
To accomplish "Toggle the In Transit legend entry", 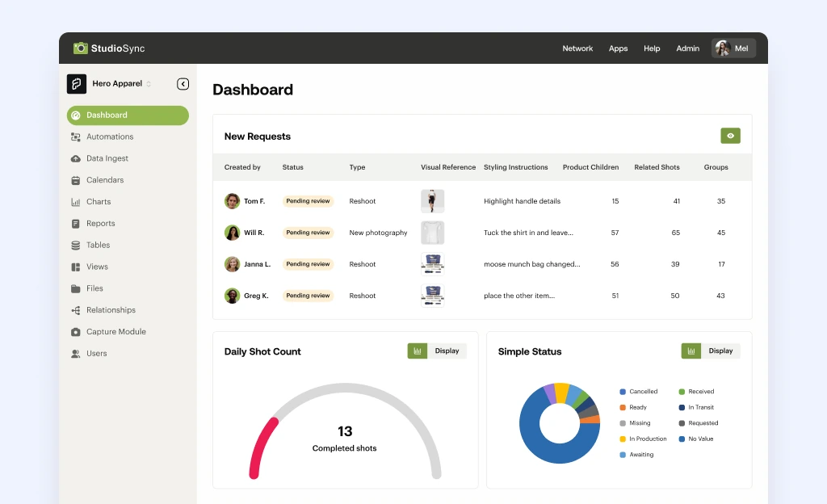I will pyautogui.click(x=696, y=408).
